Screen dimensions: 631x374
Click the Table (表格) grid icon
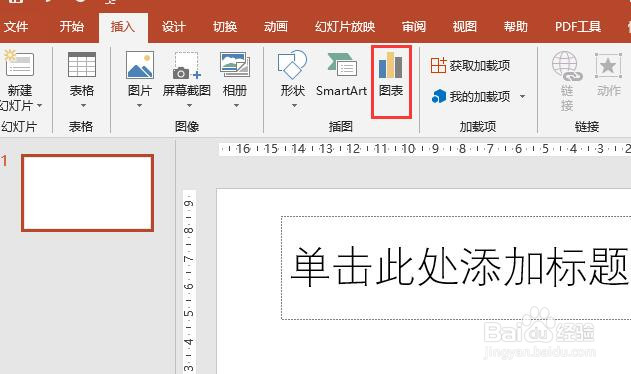point(82,64)
